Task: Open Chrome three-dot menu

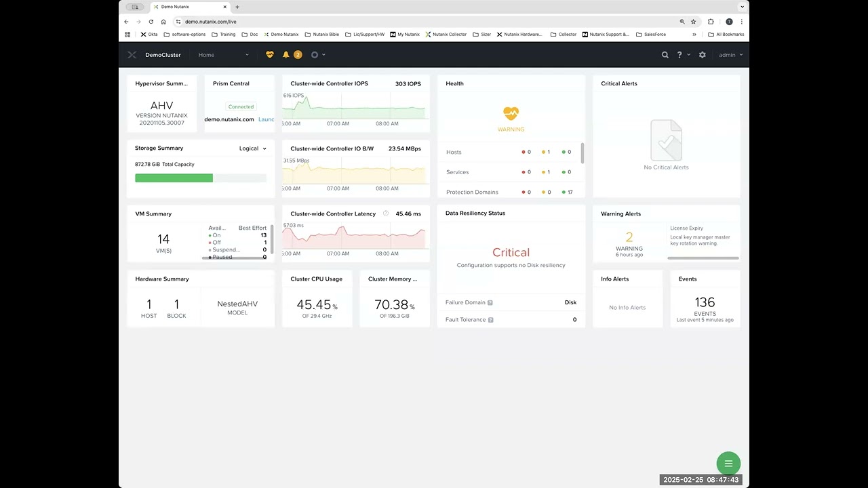Action: point(742,22)
